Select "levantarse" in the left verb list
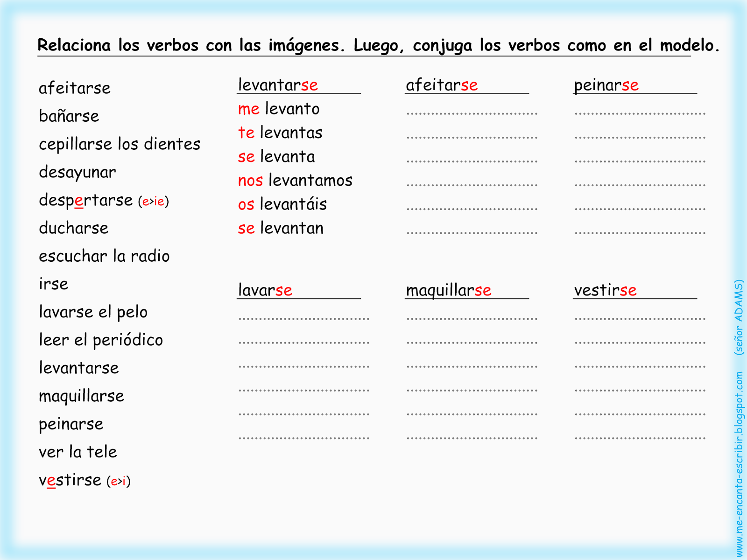This screenshot has width=747, height=560. coord(79,368)
